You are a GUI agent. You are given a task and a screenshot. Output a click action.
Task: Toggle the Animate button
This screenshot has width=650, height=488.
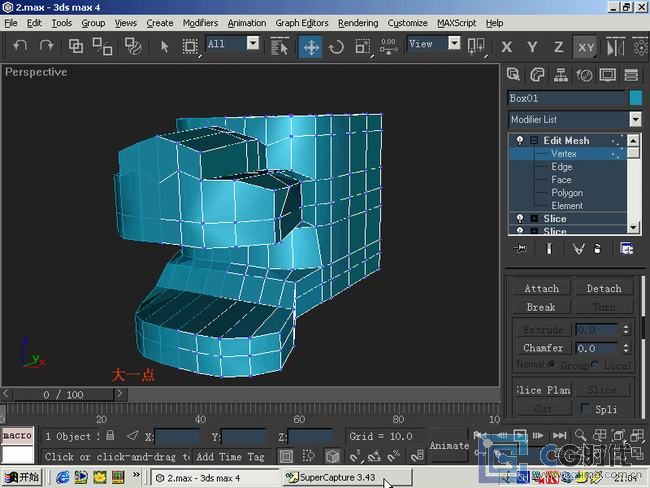449,446
